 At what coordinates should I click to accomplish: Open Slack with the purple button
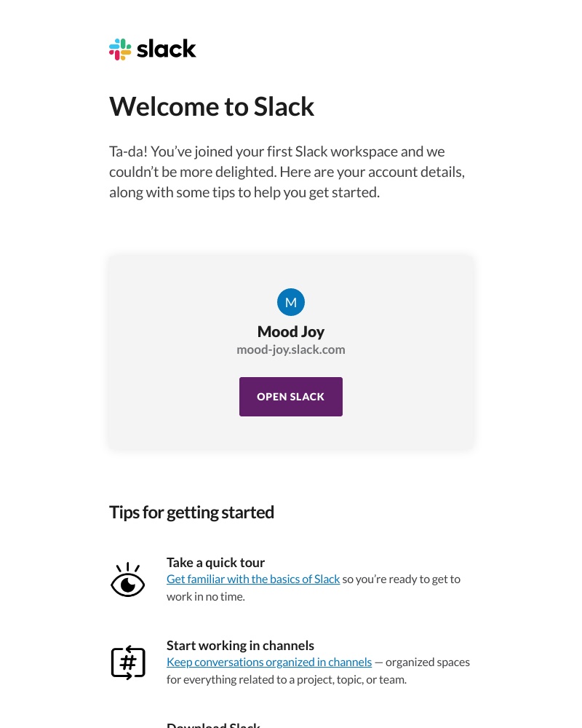pyautogui.click(x=291, y=397)
